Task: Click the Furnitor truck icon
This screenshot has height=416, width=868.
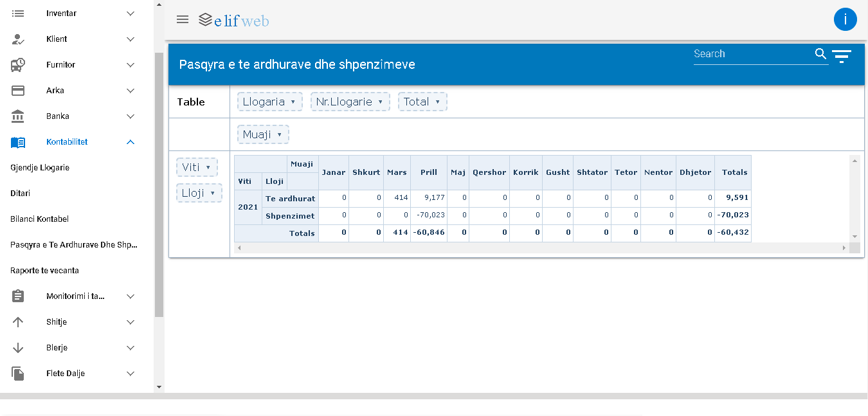Action: 18,65
